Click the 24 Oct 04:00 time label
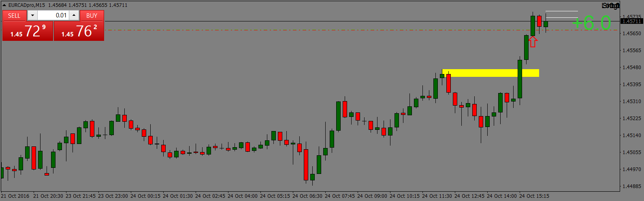This screenshot has height=201, width=644. (x=243, y=196)
